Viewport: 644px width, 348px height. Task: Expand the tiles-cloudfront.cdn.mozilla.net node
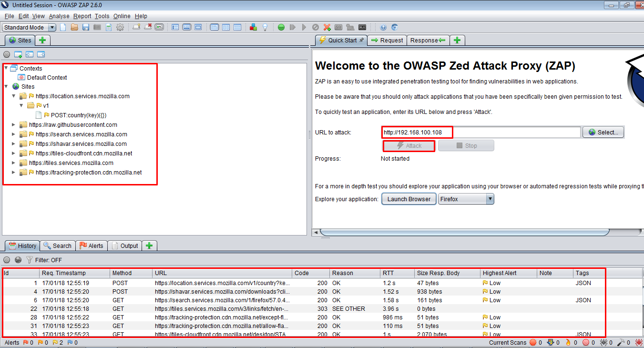(x=14, y=153)
